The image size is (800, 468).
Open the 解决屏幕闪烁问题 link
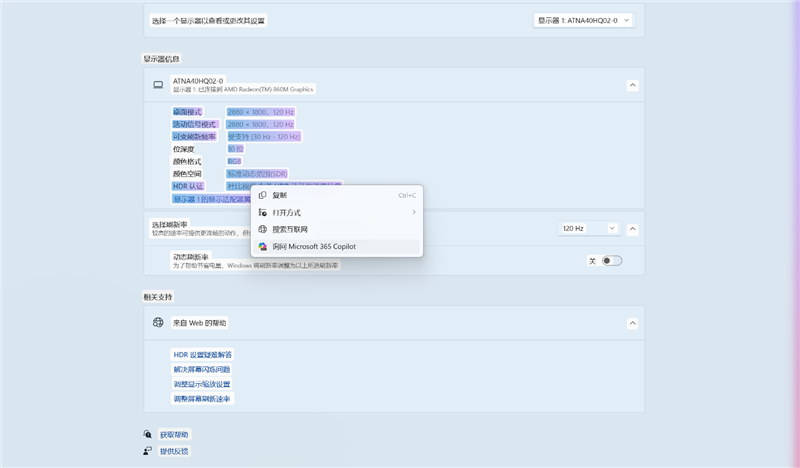click(x=201, y=369)
